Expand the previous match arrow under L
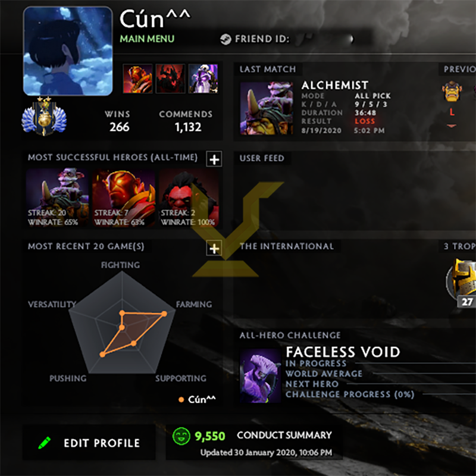 [x=452, y=126]
